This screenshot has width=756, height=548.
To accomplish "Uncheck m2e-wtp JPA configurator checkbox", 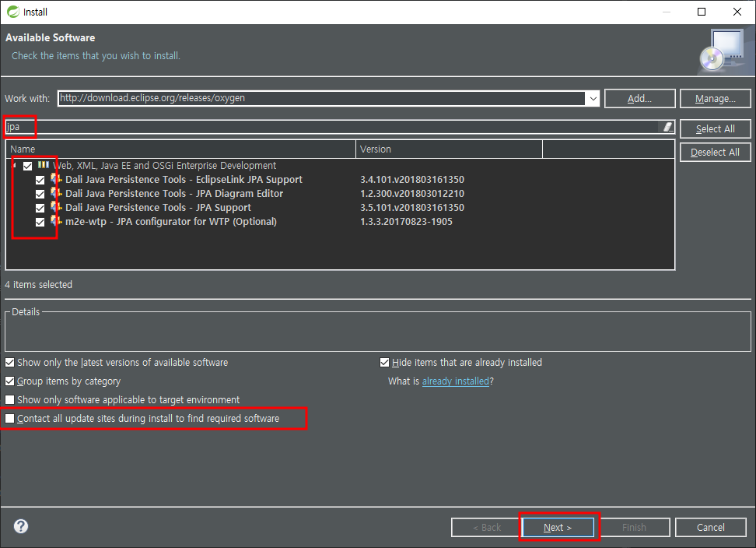I will (40, 222).
